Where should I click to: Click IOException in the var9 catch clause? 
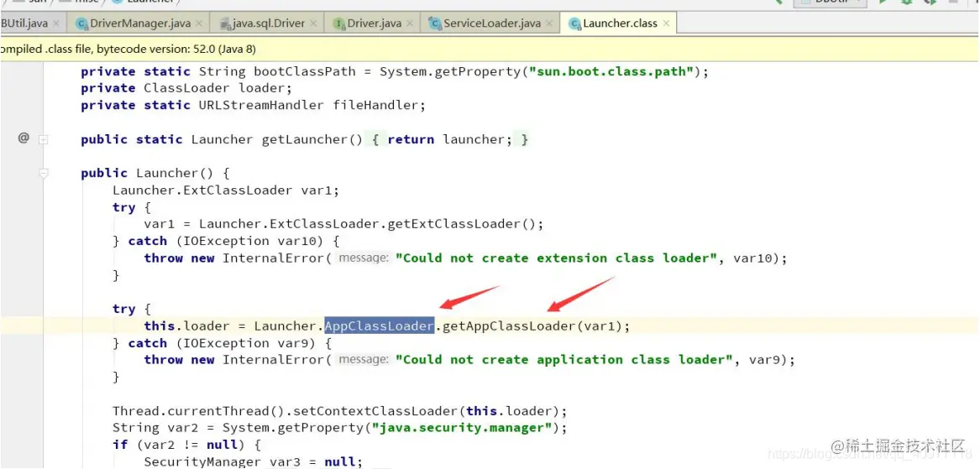click(226, 343)
